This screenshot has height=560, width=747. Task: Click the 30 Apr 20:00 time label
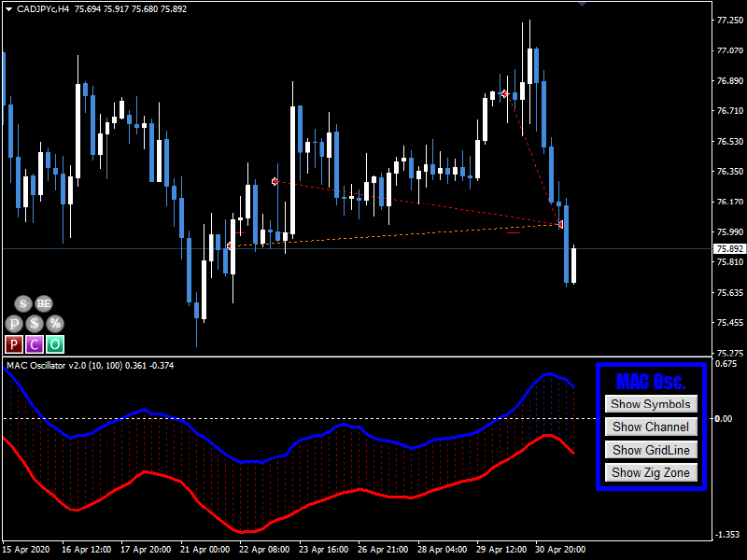(560, 549)
